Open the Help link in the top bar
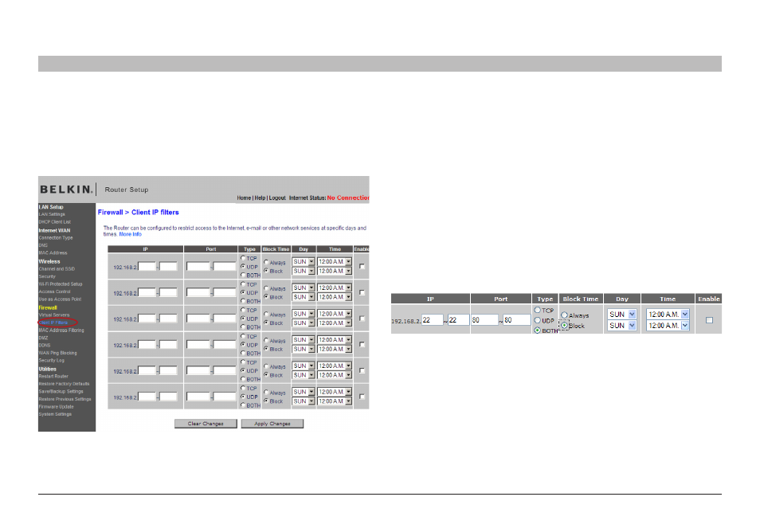760x532 pixels. (x=260, y=198)
